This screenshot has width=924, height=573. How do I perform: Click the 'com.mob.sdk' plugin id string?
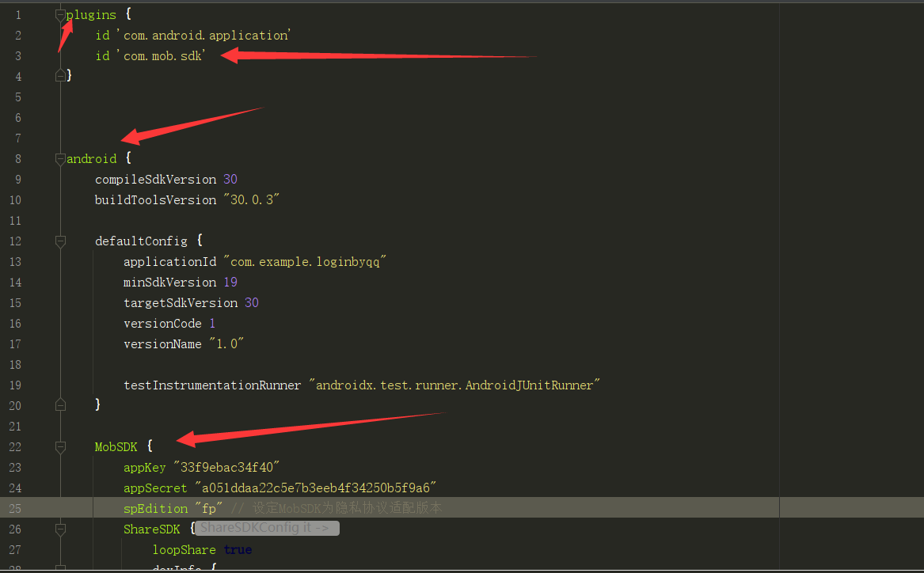[161, 56]
